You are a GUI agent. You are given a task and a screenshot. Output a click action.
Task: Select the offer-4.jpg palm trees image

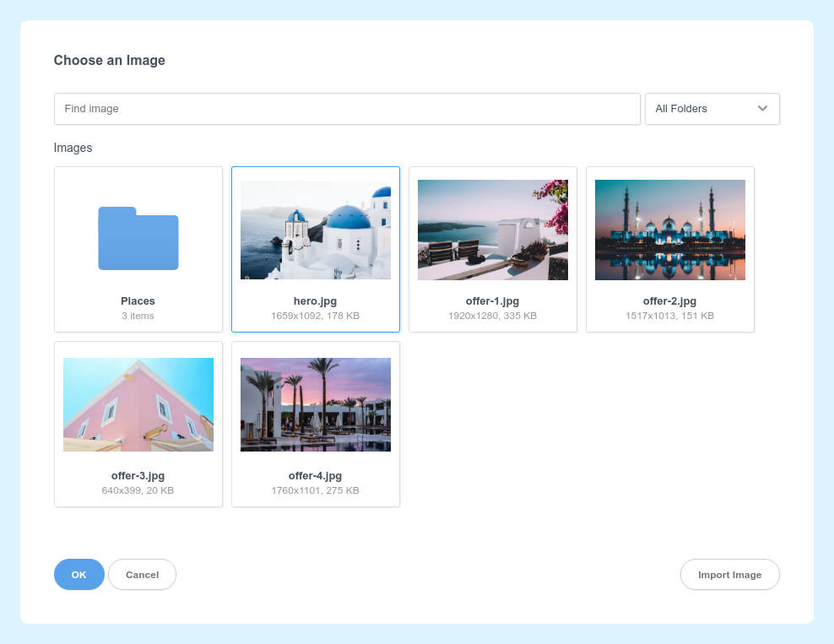[x=315, y=403]
